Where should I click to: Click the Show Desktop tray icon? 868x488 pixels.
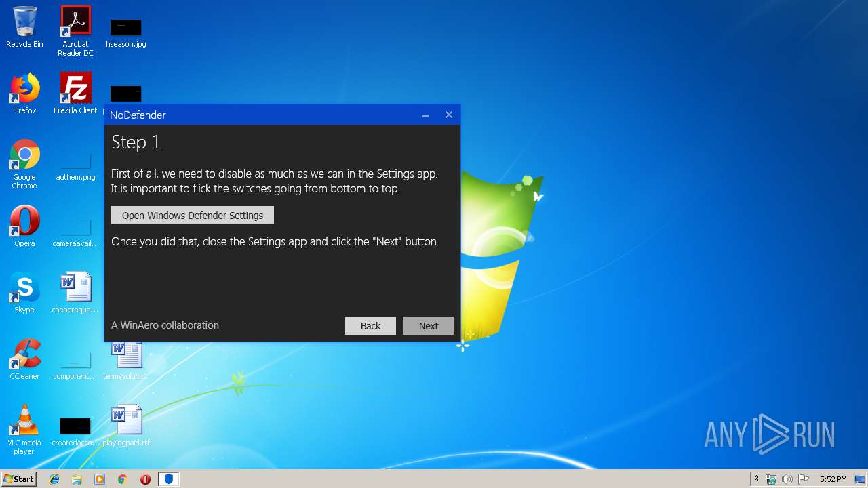pos(861,479)
